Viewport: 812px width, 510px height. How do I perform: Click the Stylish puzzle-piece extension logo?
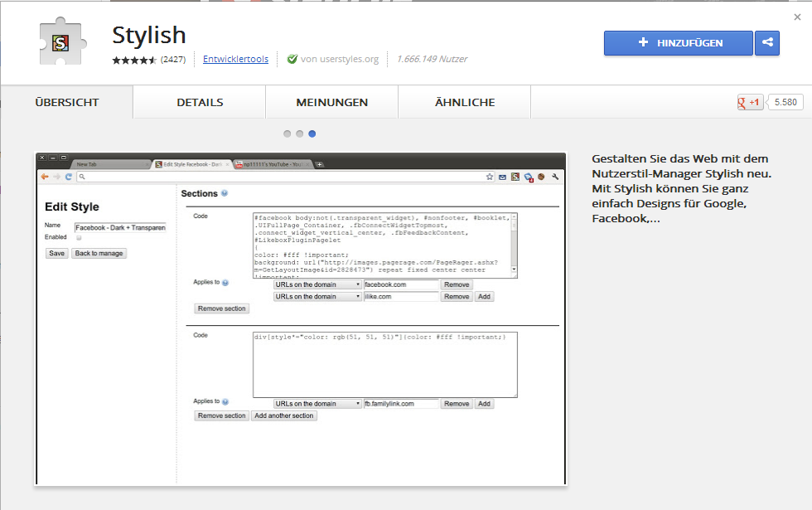pos(61,42)
